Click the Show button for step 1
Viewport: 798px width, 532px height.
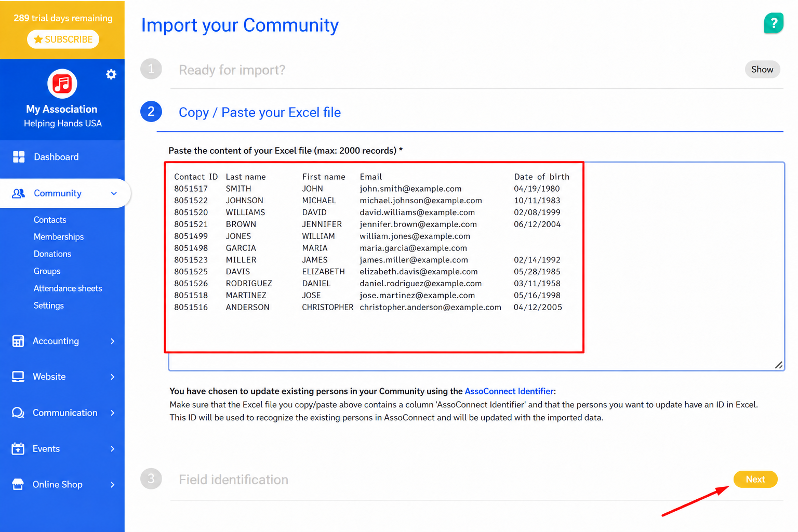[x=762, y=69]
